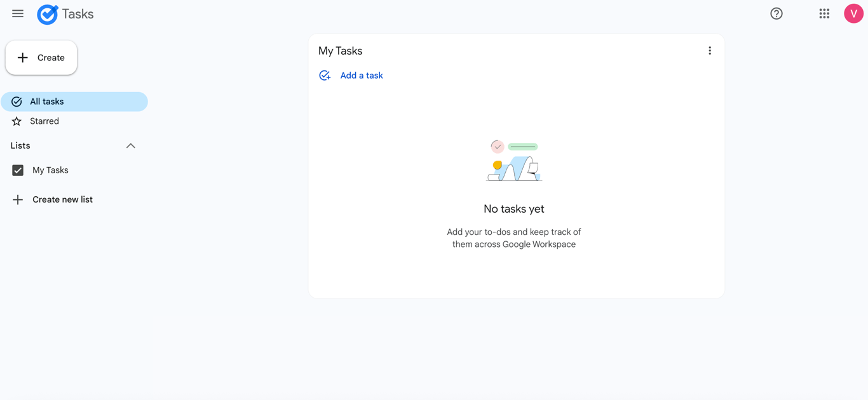Click the Google Tasks logo icon

point(47,14)
